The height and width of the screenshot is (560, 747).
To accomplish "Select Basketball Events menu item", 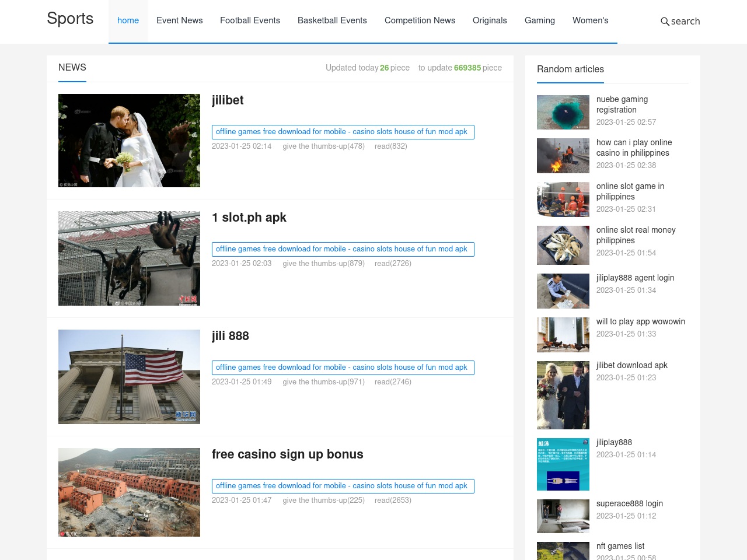I will [x=332, y=20].
